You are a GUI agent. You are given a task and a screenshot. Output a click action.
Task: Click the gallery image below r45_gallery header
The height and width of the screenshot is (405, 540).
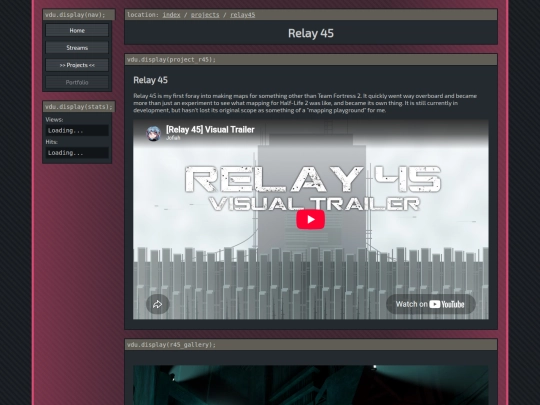coord(311,385)
